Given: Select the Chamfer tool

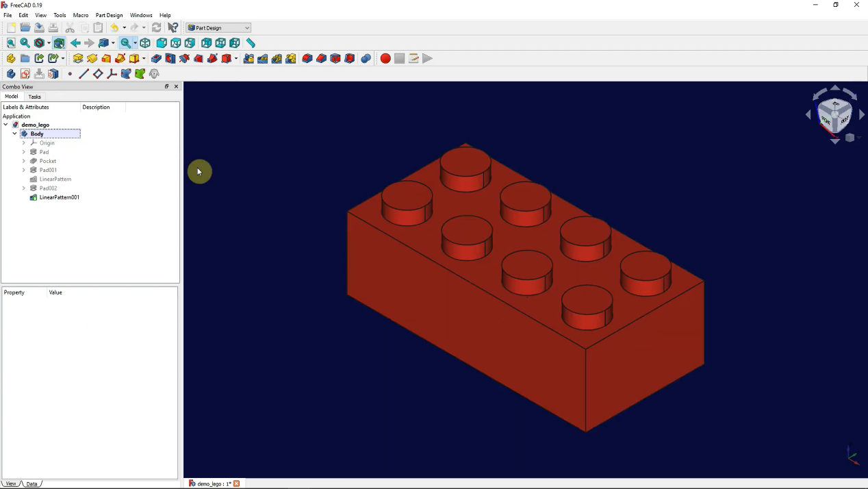Looking at the screenshot, I should click(321, 58).
